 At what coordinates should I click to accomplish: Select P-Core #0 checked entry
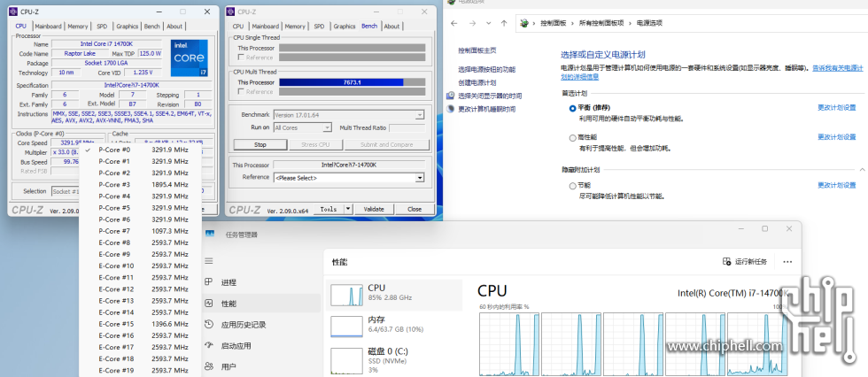click(141, 150)
